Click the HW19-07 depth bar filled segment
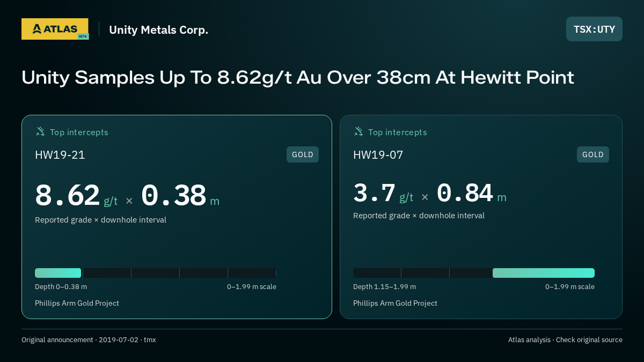644x362 pixels. coord(544,273)
